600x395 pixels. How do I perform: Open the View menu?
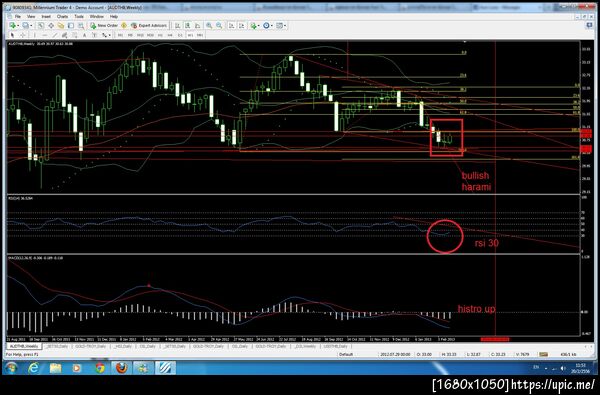click(x=31, y=17)
